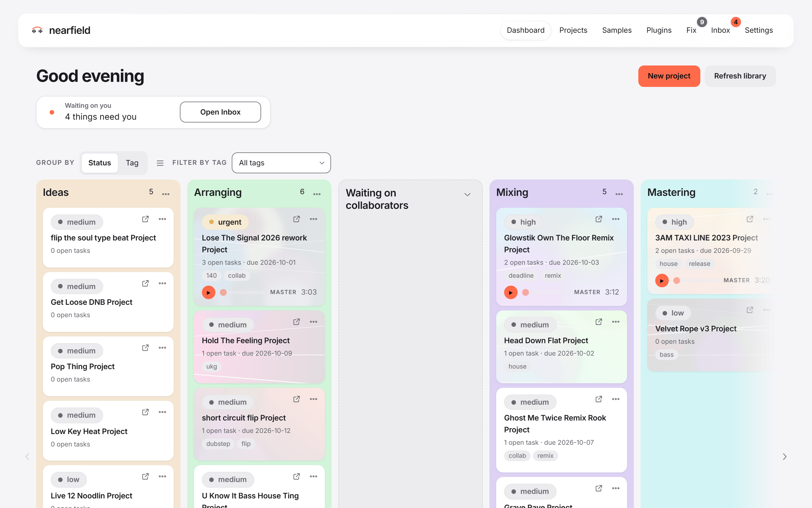Image resolution: width=812 pixels, height=508 pixels.
Task: Open the urgent priority badge on Lose The Signal
Action: [225, 222]
